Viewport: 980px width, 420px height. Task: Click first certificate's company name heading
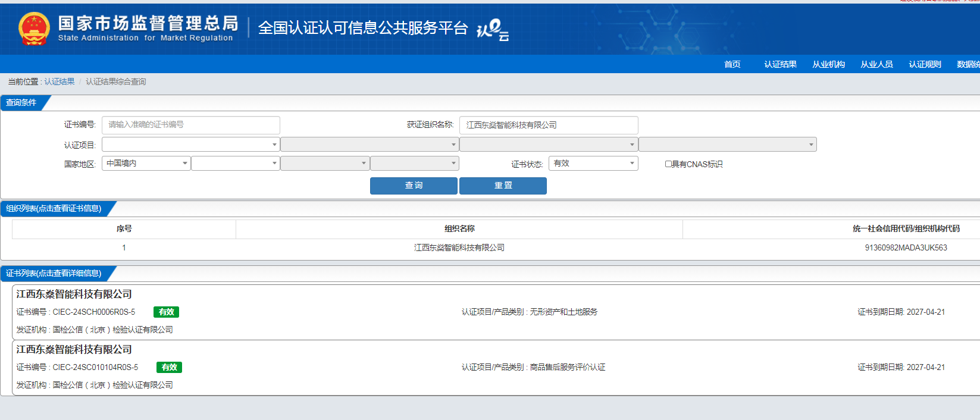74,294
